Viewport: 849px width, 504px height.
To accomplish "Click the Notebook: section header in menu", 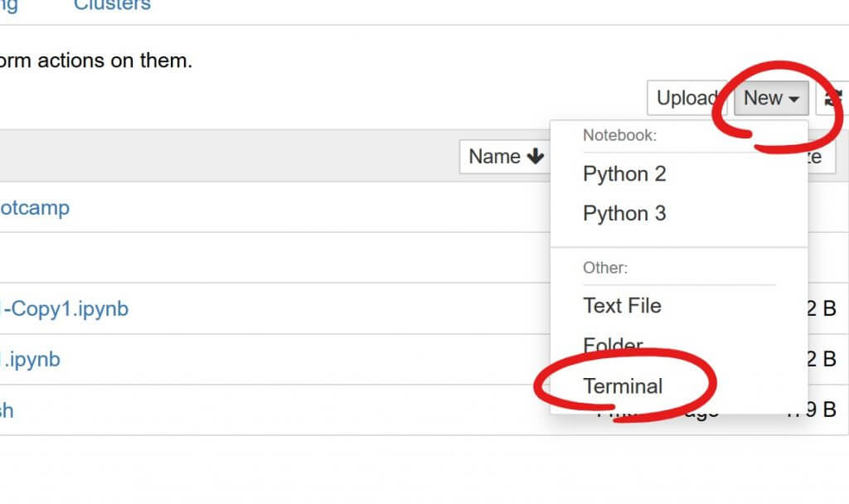I will point(619,135).
